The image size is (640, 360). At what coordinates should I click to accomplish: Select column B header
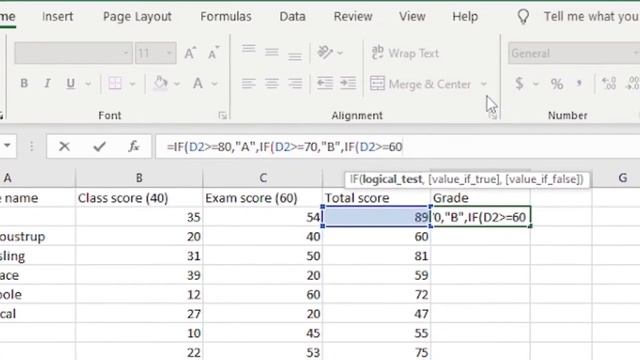139,178
